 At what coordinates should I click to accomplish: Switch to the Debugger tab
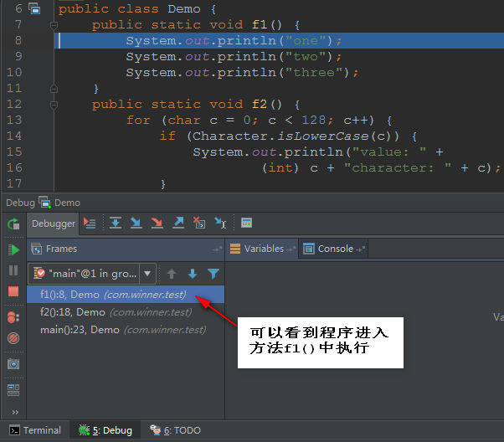[54, 224]
